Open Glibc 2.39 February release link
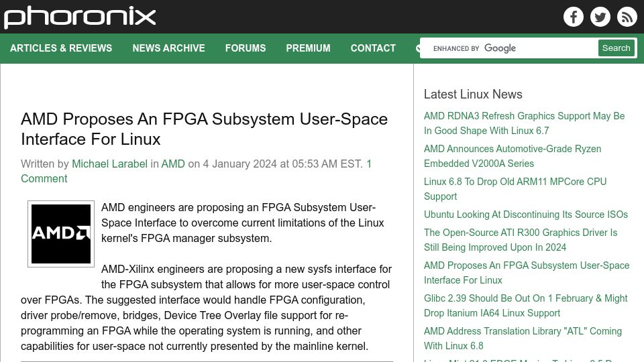This screenshot has width=644, height=362. (x=526, y=306)
